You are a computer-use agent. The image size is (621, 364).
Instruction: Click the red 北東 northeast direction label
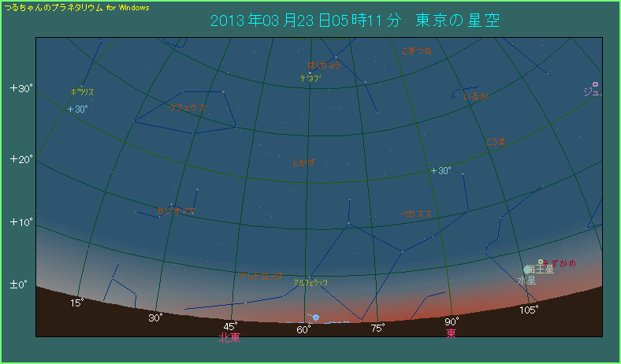click(230, 336)
